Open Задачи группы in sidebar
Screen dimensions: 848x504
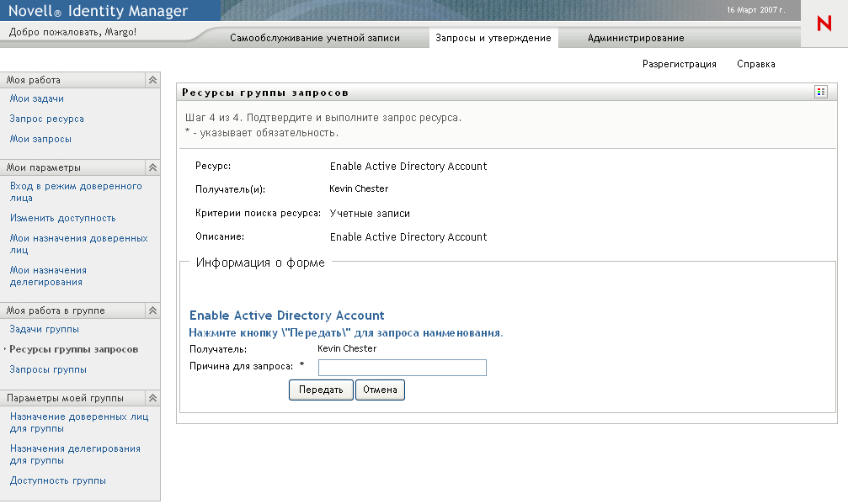tap(45, 329)
